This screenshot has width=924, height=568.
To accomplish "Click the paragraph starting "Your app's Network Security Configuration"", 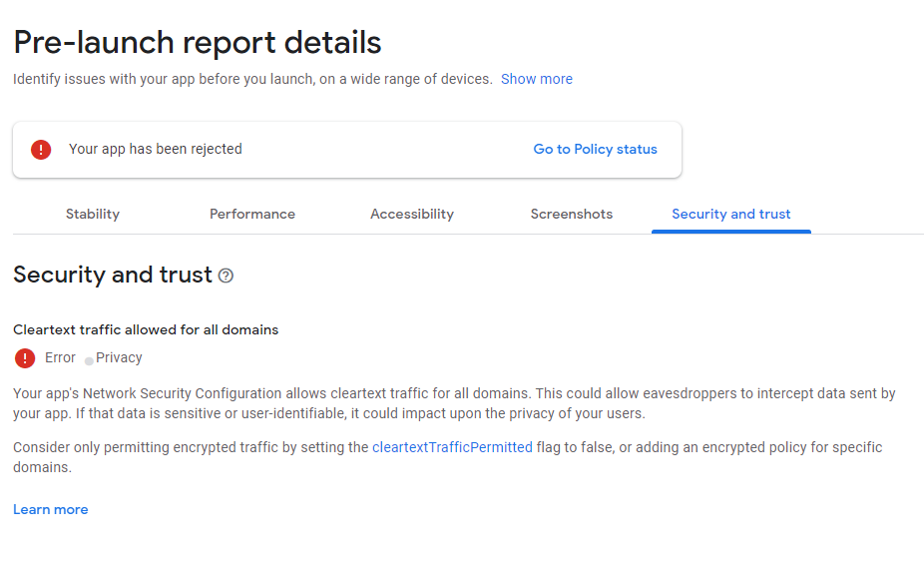I will 454,403.
